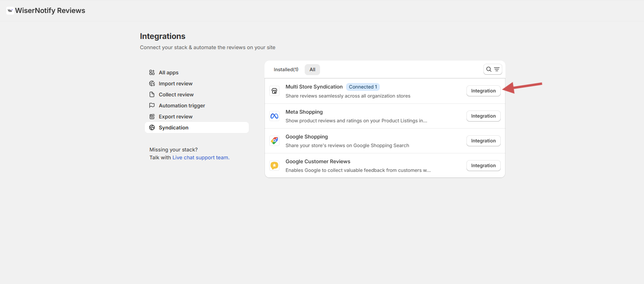Click the Automation trigger flag icon
This screenshot has height=284, width=644.
pos(152,105)
